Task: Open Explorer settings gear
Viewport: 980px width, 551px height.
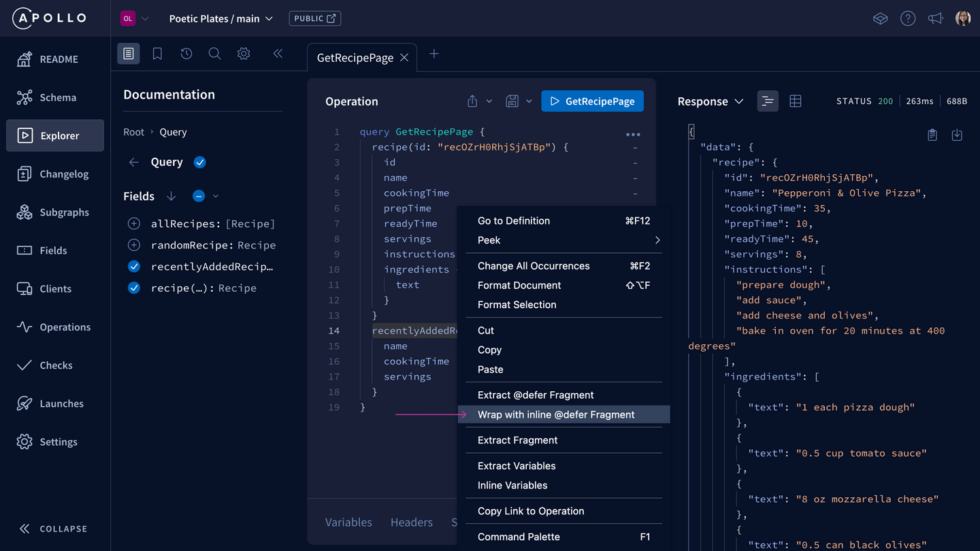Action: tap(243, 53)
